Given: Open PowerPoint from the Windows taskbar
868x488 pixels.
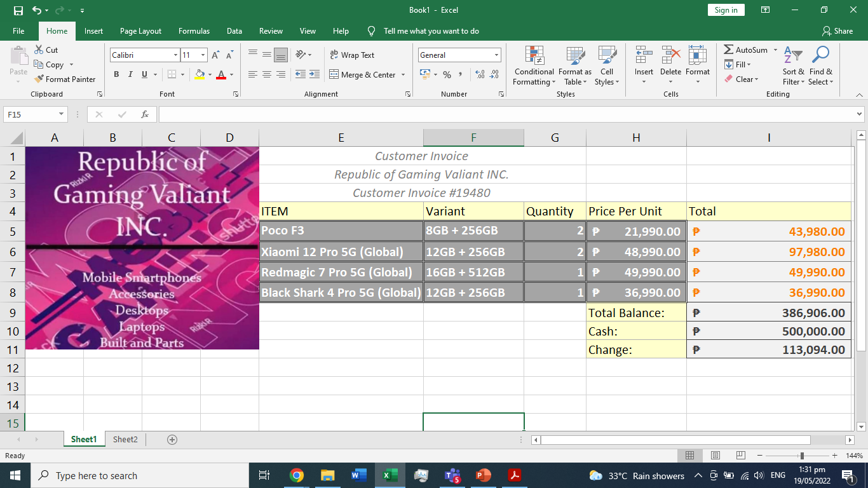Looking at the screenshot, I should 484,475.
